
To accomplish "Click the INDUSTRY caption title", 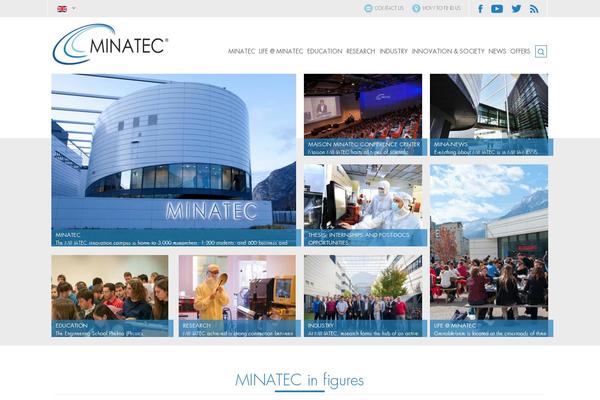I will click(321, 325).
